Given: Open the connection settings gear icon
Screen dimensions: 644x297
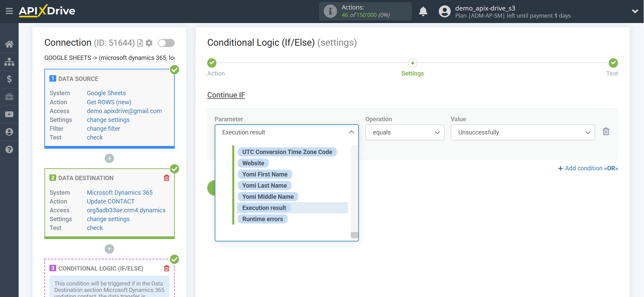Looking at the screenshot, I should 149,43.
